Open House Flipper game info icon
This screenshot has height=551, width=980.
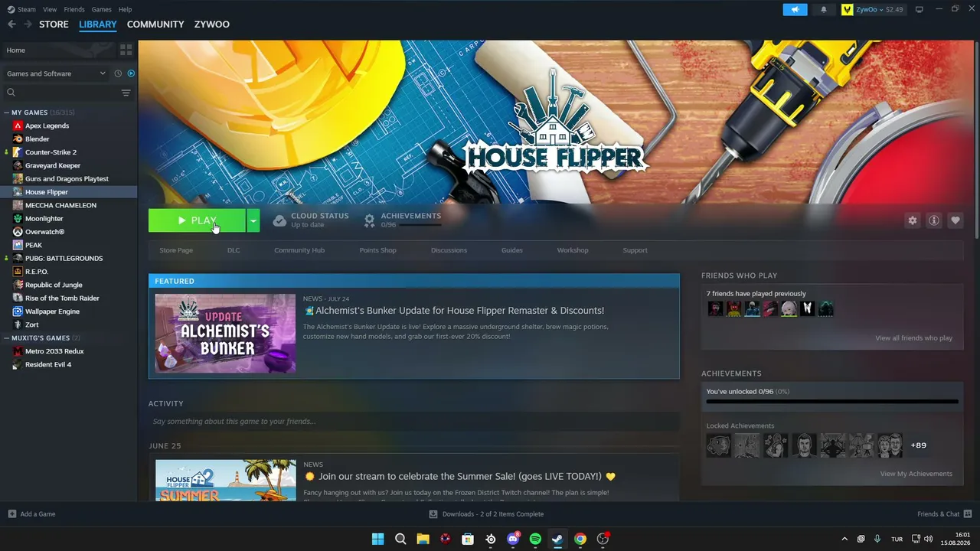(x=933, y=220)
